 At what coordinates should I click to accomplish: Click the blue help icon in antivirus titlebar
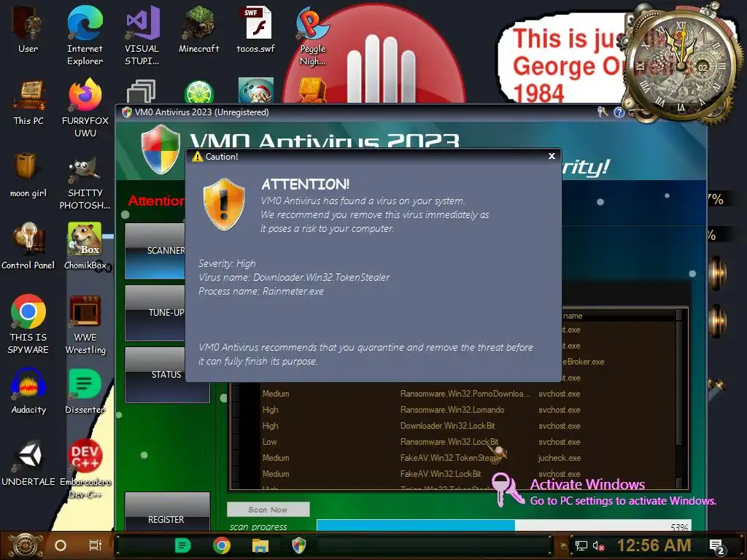coord(619,112)
